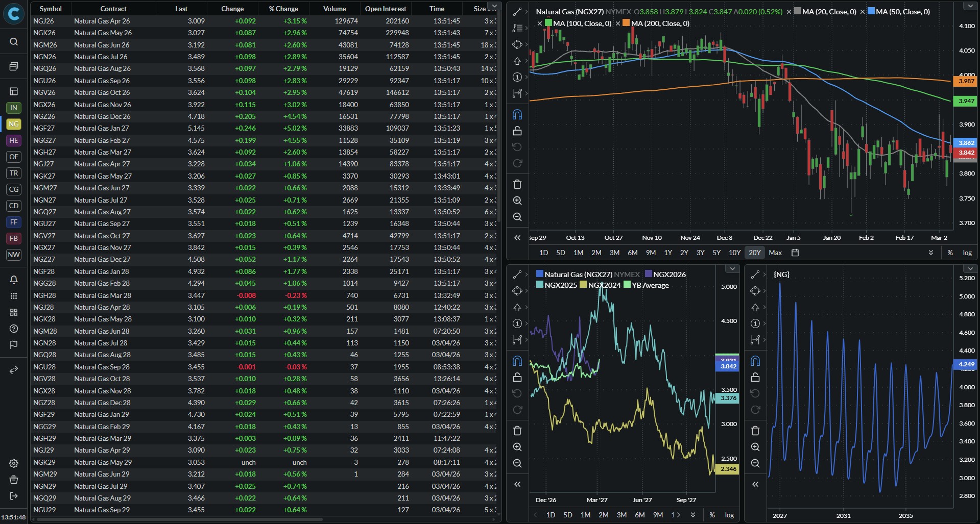Open the settings gear in the sidebar
Screen dimensions: 980x524
[x=14, y=463]
